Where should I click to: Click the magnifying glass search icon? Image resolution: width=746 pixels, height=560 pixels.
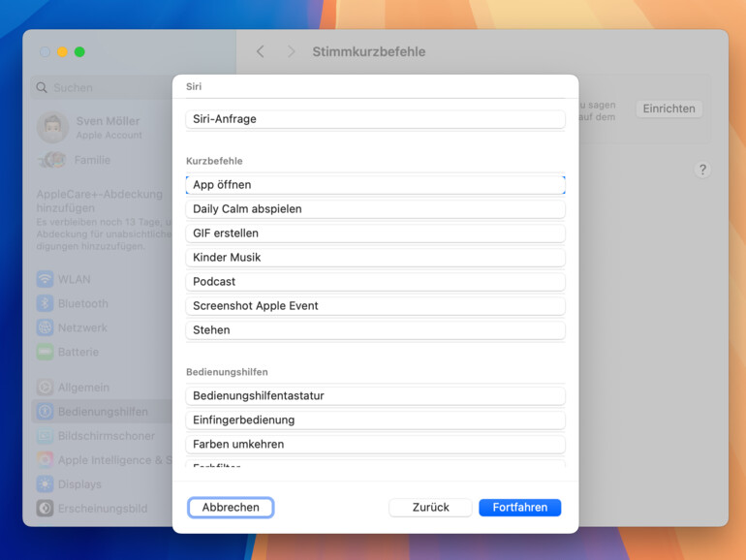[42, 87]
